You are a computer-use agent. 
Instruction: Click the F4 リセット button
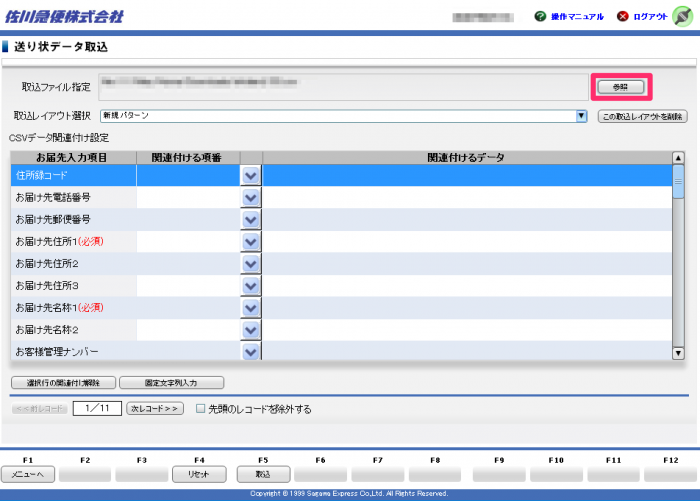(199, 474)
